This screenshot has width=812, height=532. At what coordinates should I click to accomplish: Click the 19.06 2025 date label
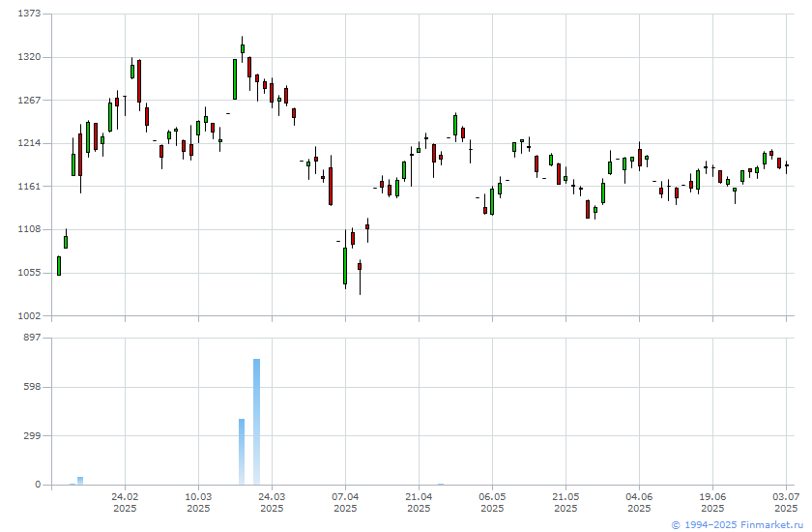[x=713, y=502]
